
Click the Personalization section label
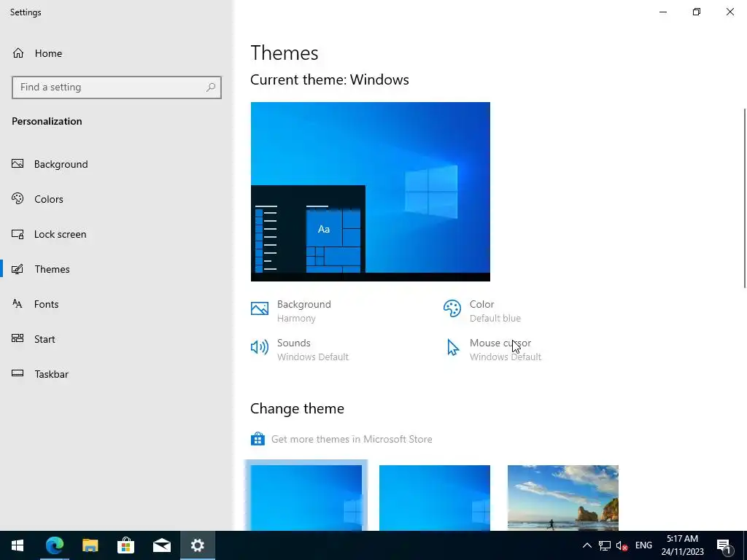tap(47, 121)
